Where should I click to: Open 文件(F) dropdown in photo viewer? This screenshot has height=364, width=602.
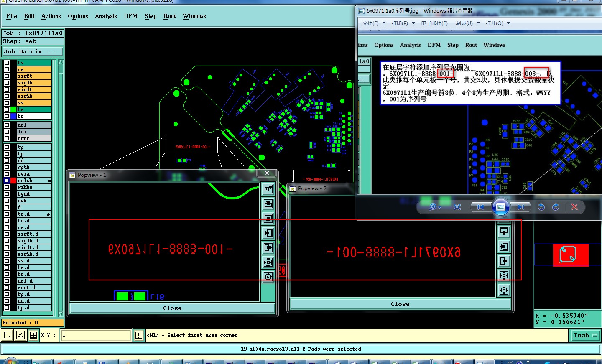374,23
